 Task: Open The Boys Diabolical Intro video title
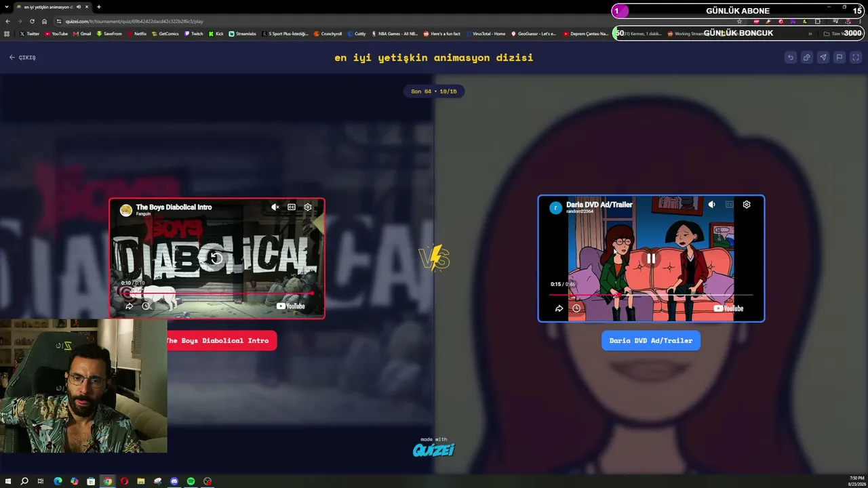[x=174, y=207]
